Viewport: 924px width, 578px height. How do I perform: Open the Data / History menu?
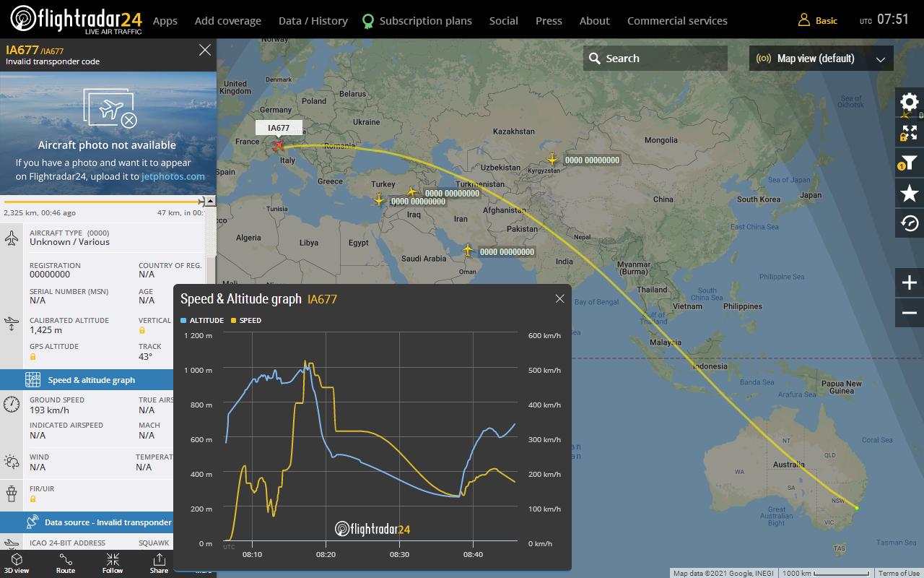coord(313,21)
